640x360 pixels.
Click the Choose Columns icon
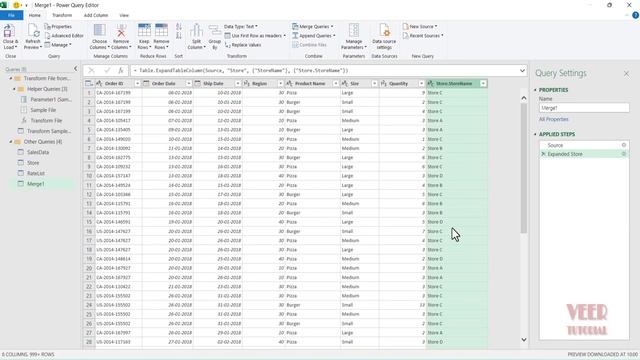100,31
